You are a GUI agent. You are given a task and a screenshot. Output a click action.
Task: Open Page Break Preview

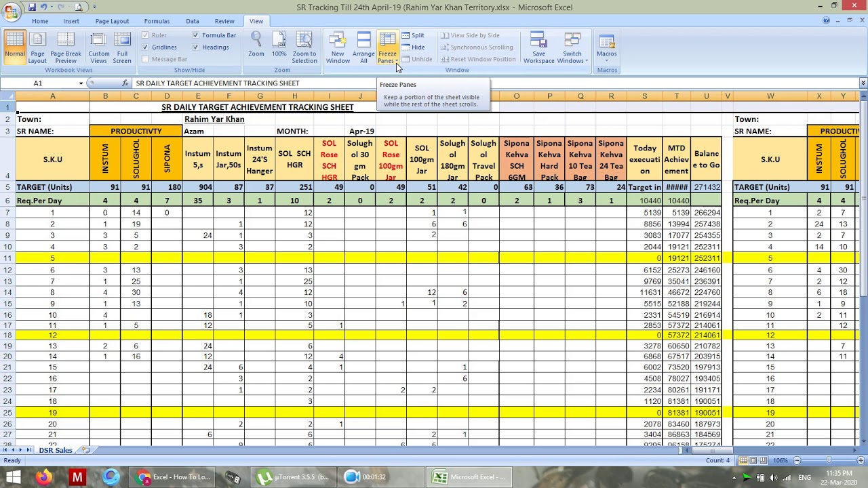[x=66, y=47]
